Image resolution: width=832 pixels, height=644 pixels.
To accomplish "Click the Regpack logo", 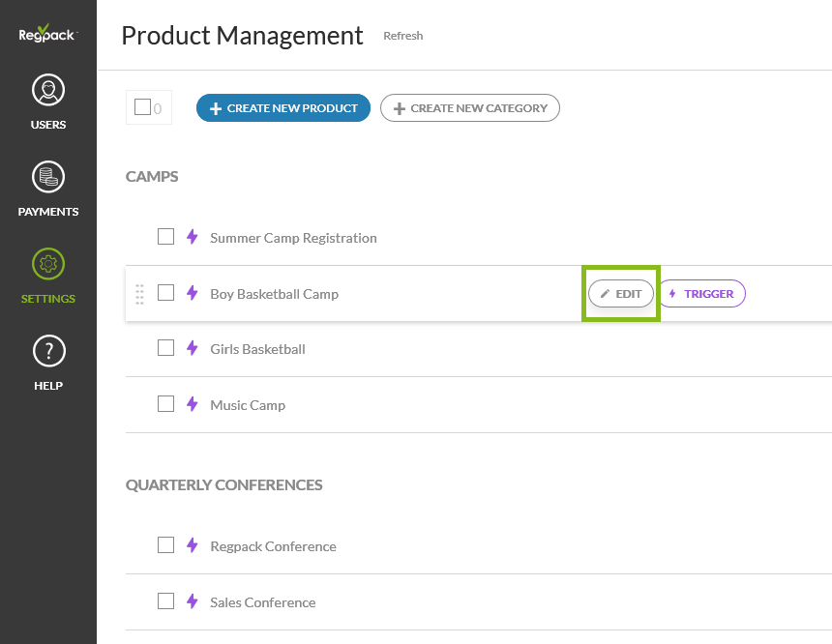I will tap(47, 34).
